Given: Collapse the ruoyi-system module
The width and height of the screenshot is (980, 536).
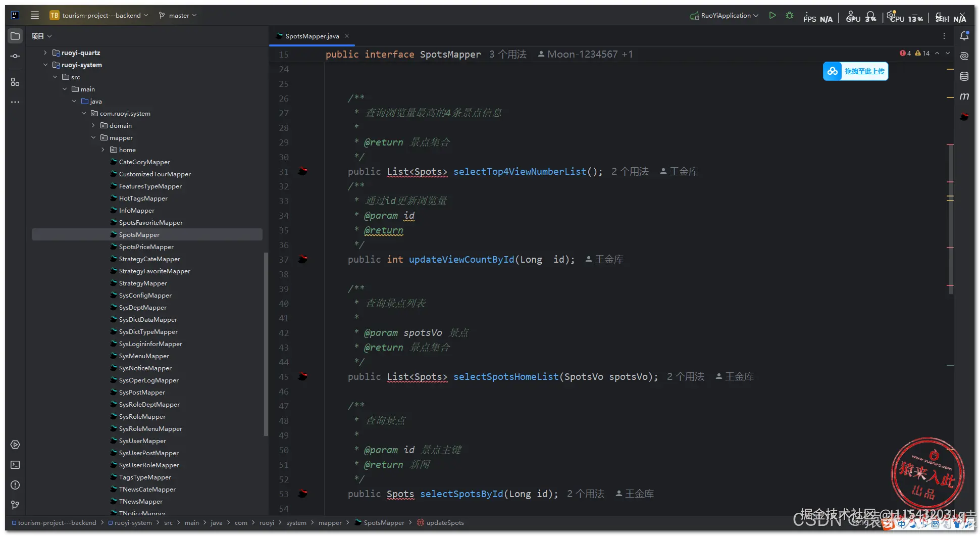Looking at the screenshot, I should click(45, 65).
